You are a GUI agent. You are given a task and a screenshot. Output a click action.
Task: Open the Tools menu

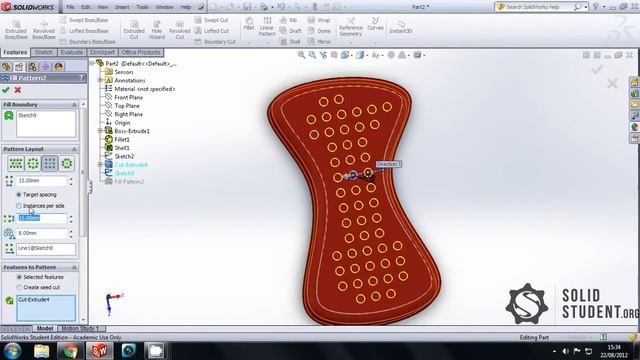pos(142,7)
